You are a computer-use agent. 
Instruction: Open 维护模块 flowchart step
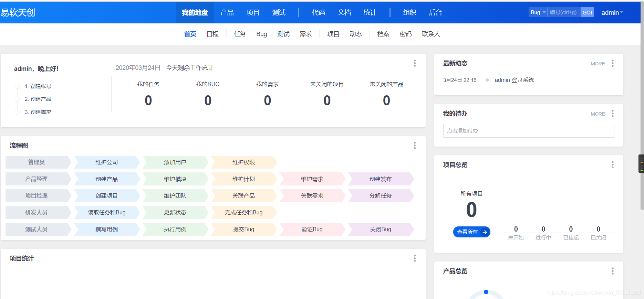click(x=175, y=179)
